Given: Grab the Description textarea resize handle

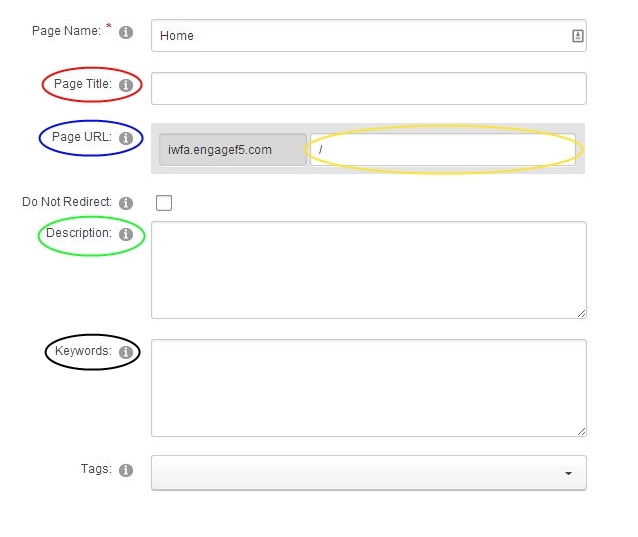Looking at the screenshot, I should pos(581,313).
